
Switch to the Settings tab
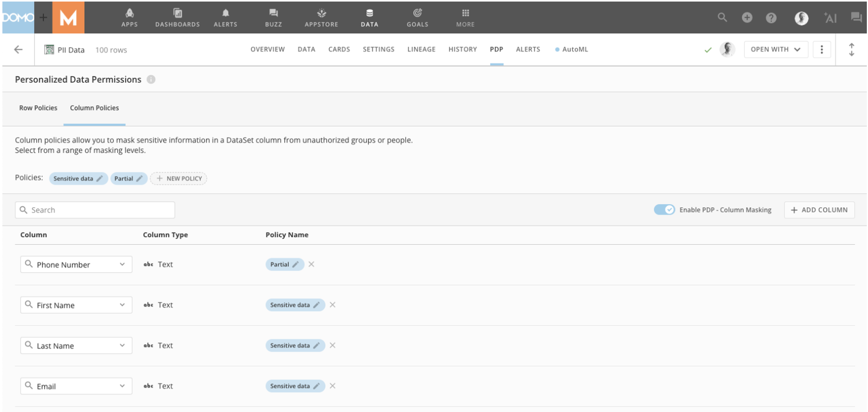pyautogui.click(x=378, y=49)
